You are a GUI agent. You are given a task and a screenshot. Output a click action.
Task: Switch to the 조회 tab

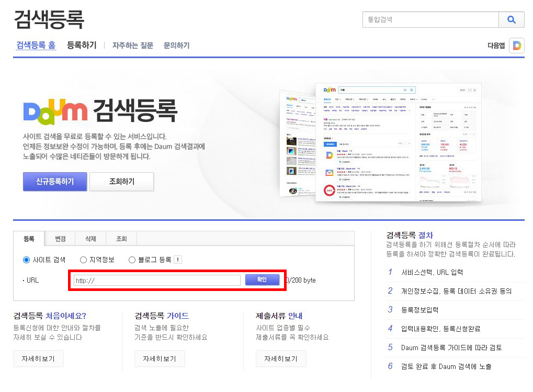tap(121, 239)
